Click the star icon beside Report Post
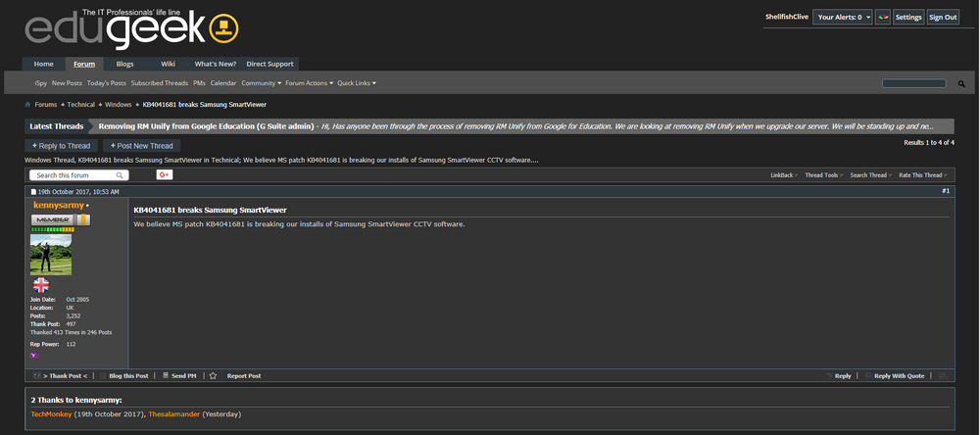Screen dimensions: 980x435 [x=213, y=375]
